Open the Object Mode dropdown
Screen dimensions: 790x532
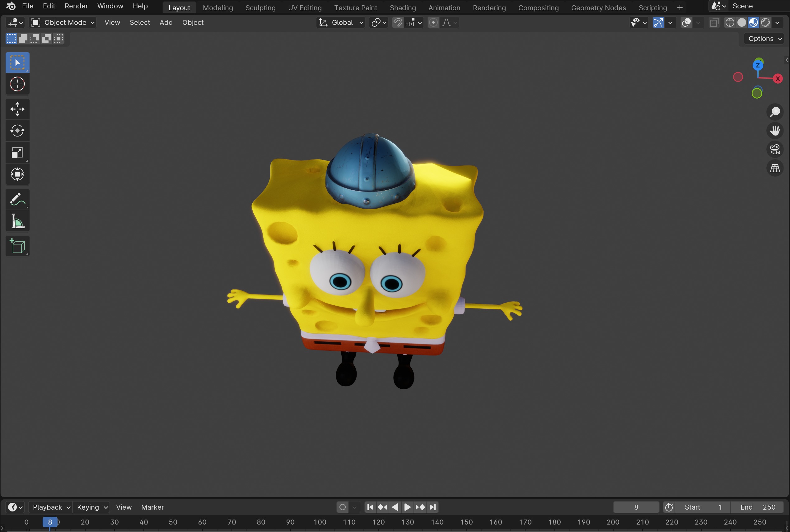(63, 22)
